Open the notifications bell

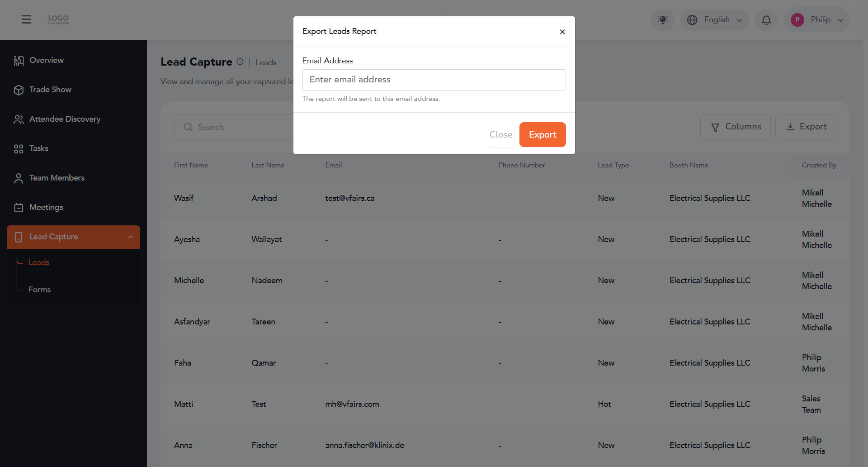pos(766,20)
